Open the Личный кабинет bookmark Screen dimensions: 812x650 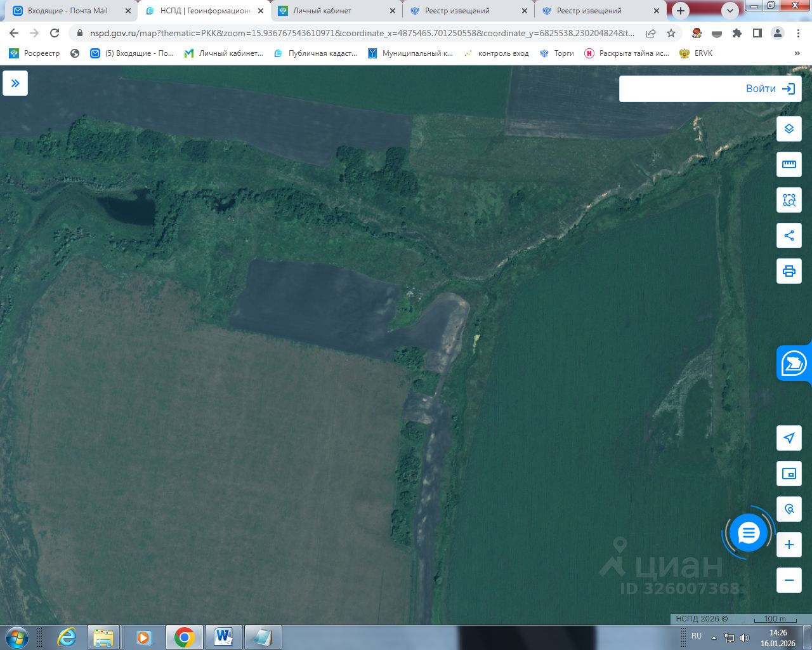point(224,53)
